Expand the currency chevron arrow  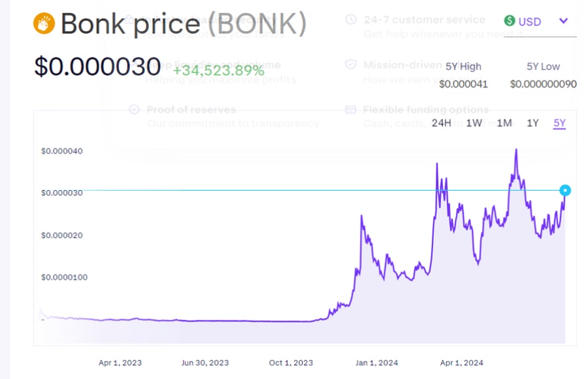point(564,21)
